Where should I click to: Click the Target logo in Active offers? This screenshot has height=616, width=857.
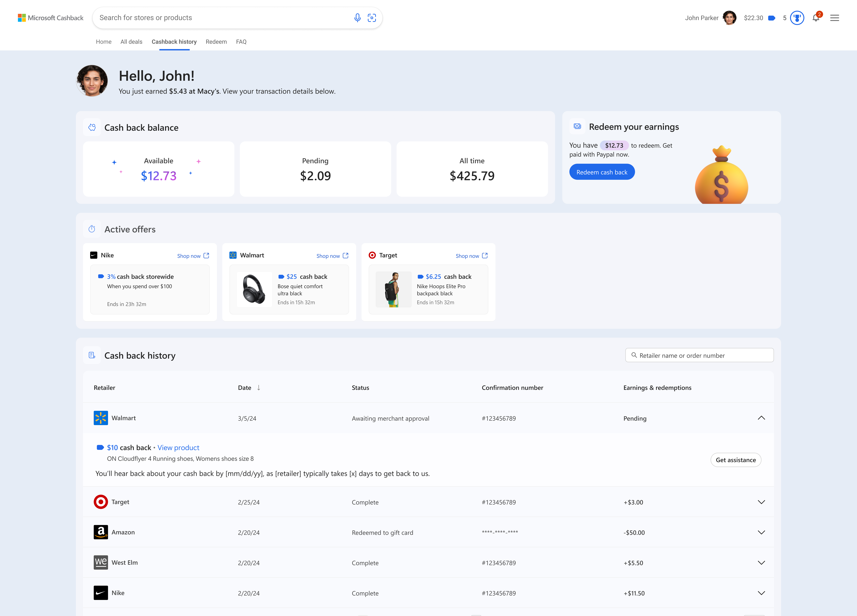pyautogui.click(x=372, y=255)
